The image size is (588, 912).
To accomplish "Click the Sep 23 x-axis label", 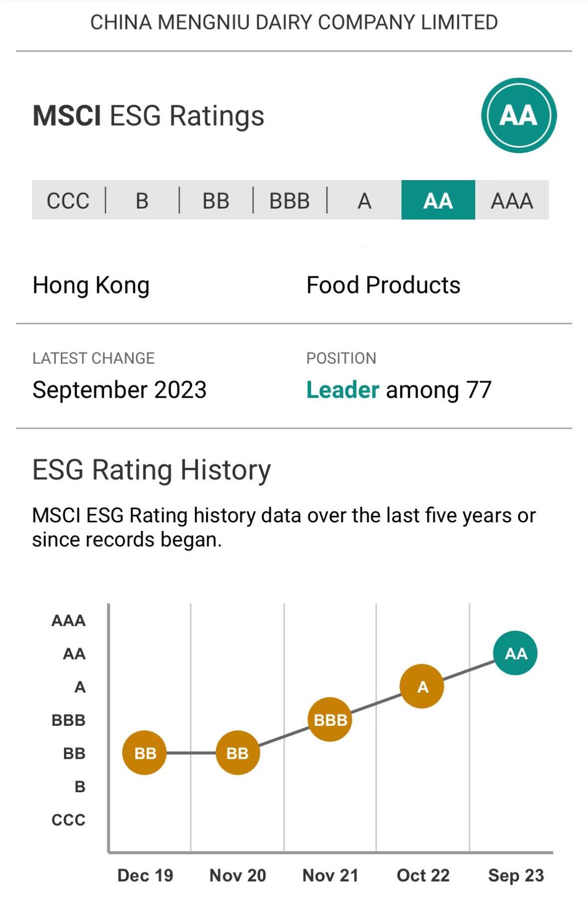I will pyautogui.click(x=516, y=875).
